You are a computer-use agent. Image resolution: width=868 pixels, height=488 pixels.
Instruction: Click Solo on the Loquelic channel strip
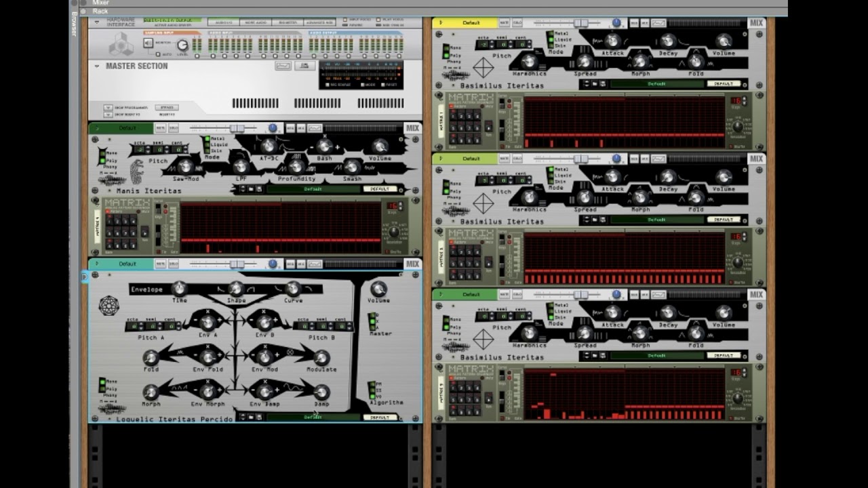coord(174,264)
